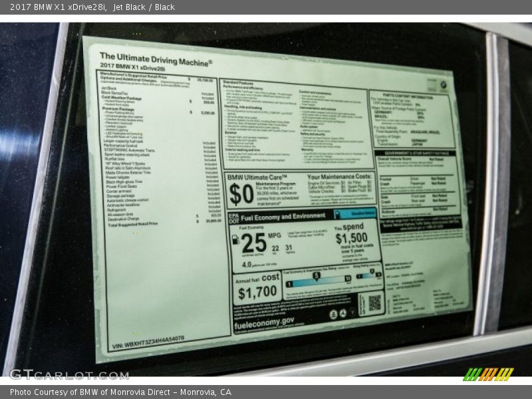
Task: Click the gasoline vehicle pump icon in blue bar
Action: 338,214
